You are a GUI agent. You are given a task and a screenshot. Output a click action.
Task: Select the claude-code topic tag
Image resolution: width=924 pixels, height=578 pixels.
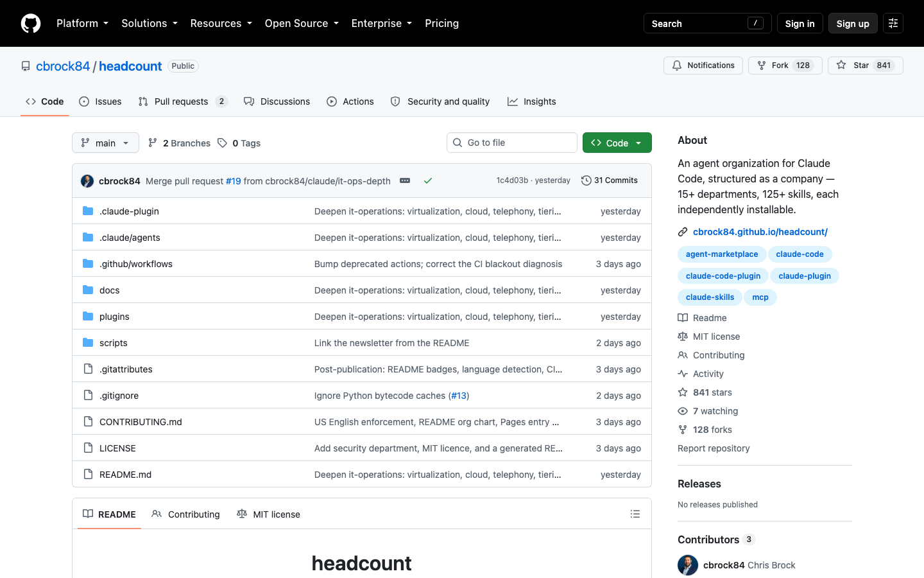coord(800,254)
